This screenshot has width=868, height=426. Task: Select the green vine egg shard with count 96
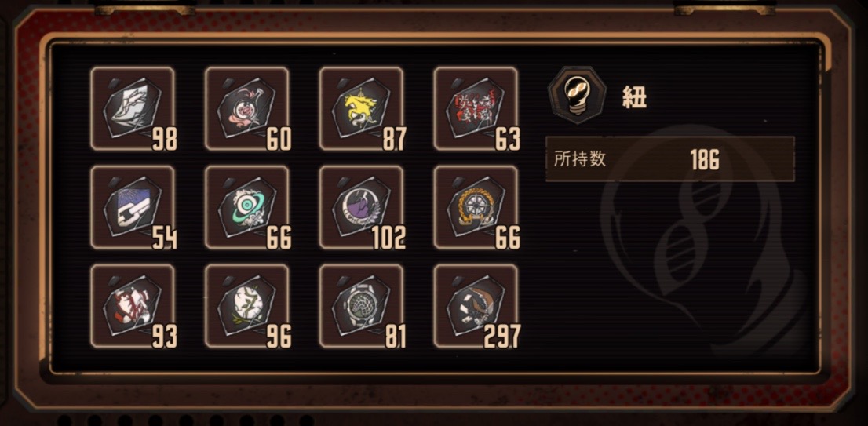pyautogui.click(x=247, y=306)
